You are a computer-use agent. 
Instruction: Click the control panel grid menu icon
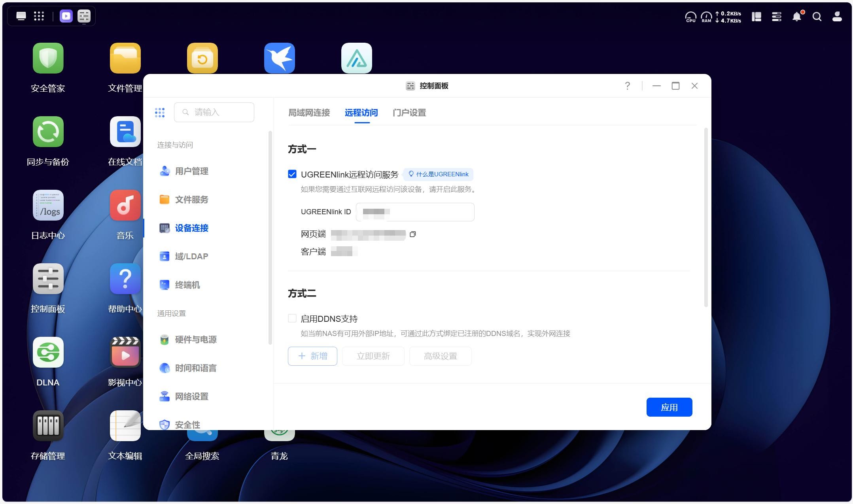(160, 113)
